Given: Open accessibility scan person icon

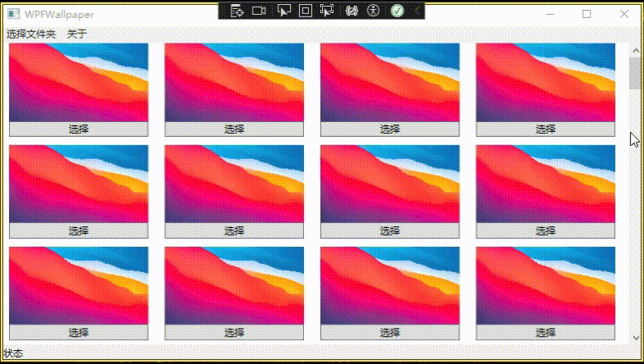Looking at the screenshot, I should pyautogui.click(x=374, y=11).
